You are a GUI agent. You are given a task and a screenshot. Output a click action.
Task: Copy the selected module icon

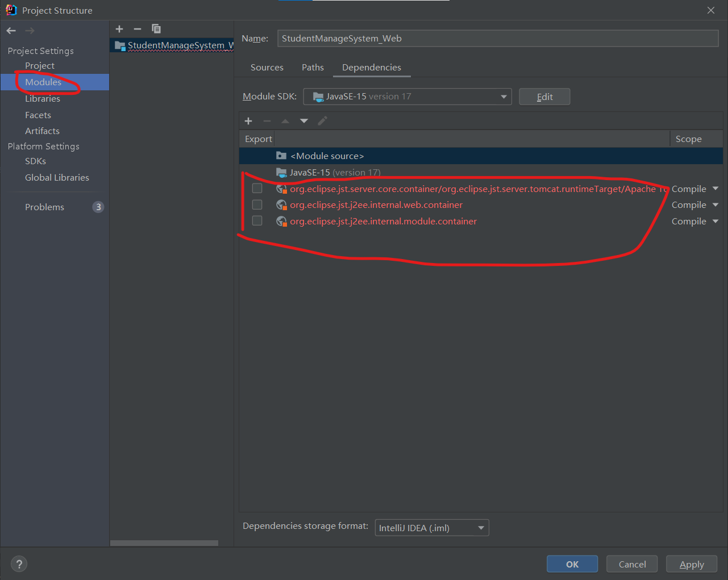click(x=156, y=29)
